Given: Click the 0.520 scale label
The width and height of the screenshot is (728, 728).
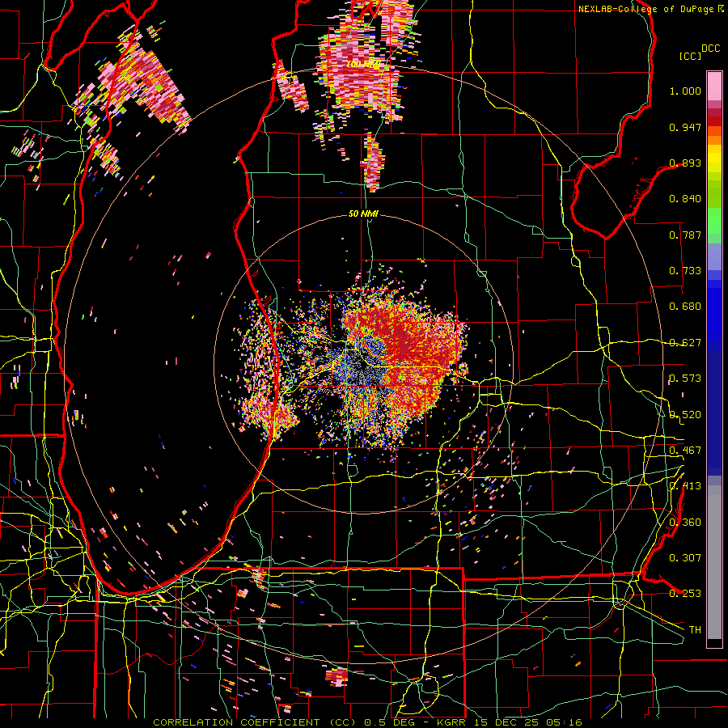Looking at the screenshot, I should point(685,415).
